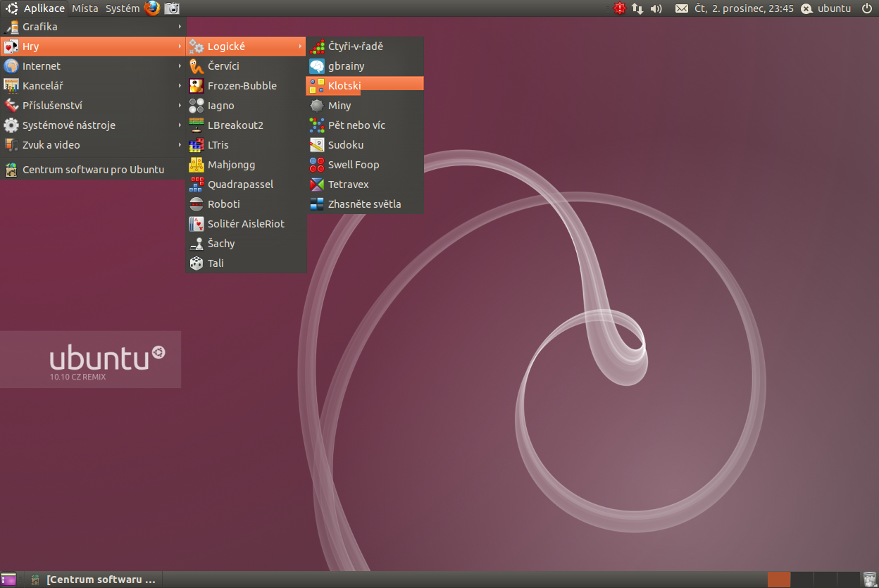879x588 pixels.
Task: Switch to the first orange workspace
Action: coord(779,580)
